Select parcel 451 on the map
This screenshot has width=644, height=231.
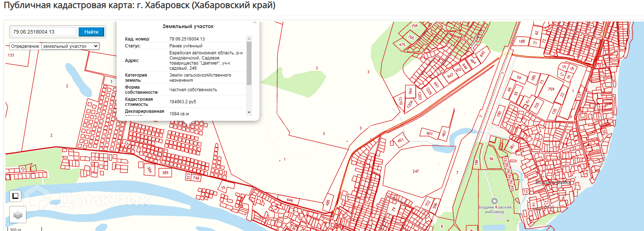pos(401,140)
